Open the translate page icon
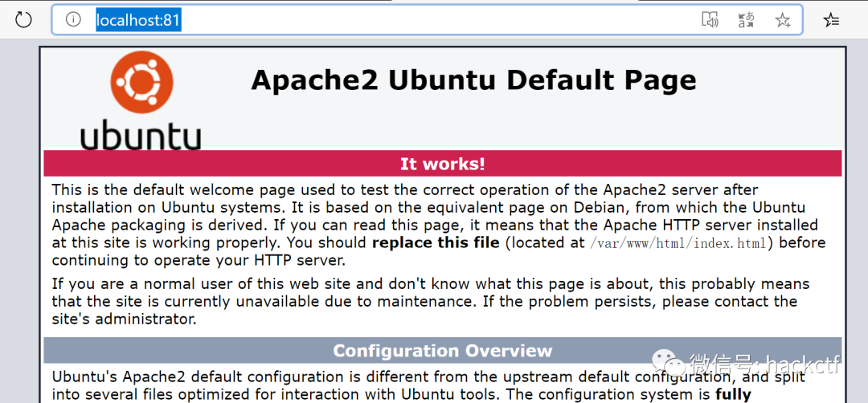The width and height of the screenshot is (868, 403). click(746, 20)
